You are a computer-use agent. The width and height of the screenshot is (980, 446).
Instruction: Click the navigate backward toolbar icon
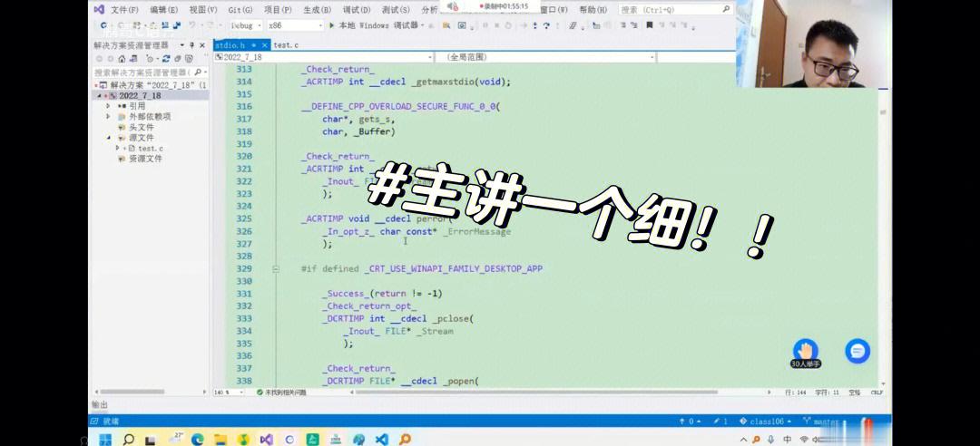point(103,25)
